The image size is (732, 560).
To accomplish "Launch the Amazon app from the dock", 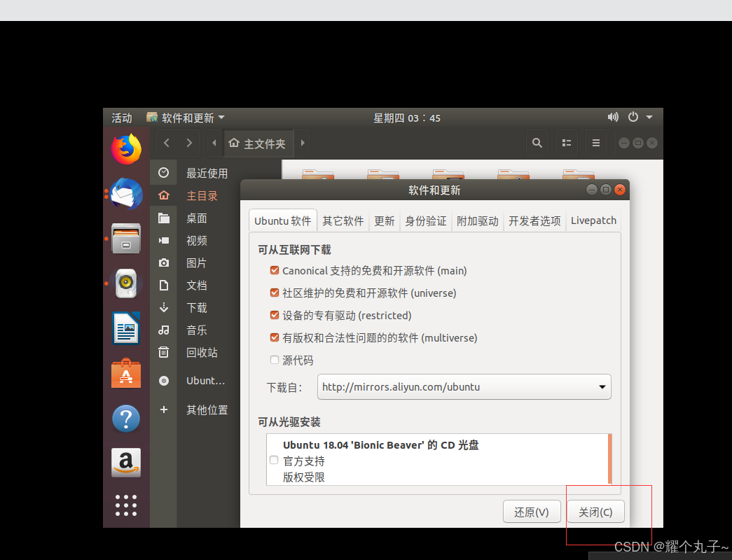I will (x=126, y=463).
